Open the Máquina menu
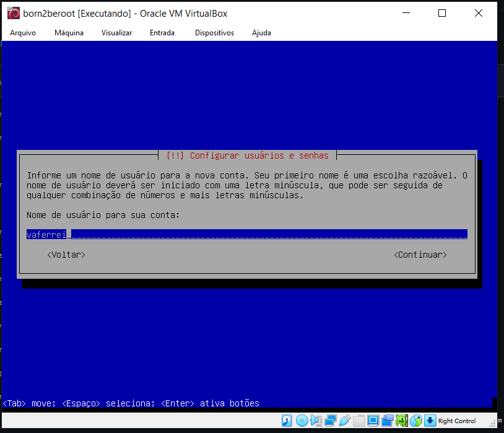 pos(69,33)
